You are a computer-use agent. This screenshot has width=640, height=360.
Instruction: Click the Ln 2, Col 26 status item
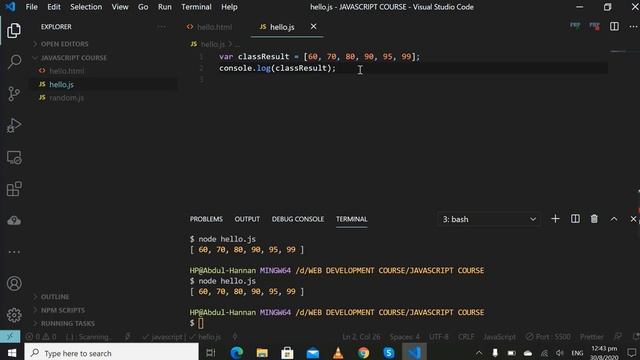pyautogui.click(x=361, y=337)
